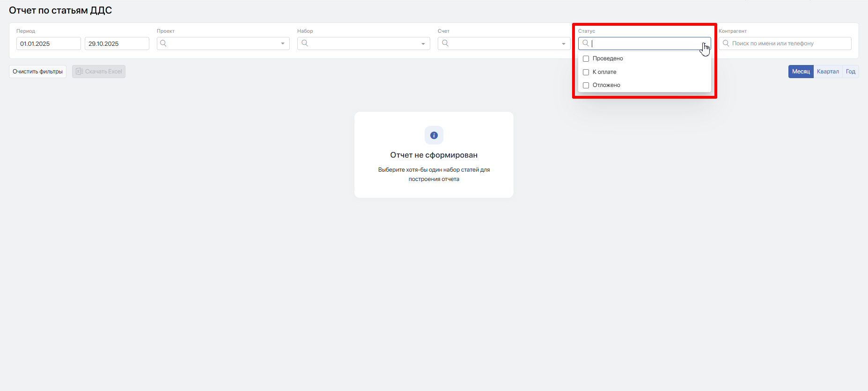Click the start date field 01.01.2025
The width and height of the screenshot is (868, 391).
pos(49,43)
